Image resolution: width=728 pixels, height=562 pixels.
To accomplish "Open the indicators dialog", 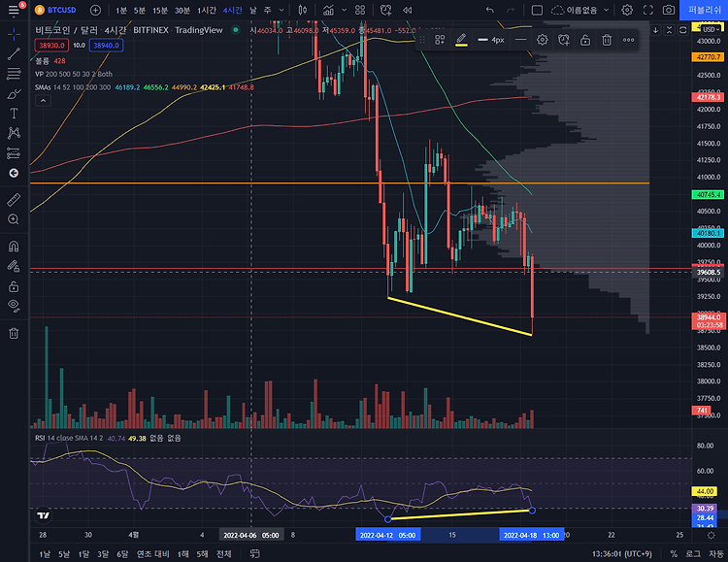I will click(x=328, y=10).
